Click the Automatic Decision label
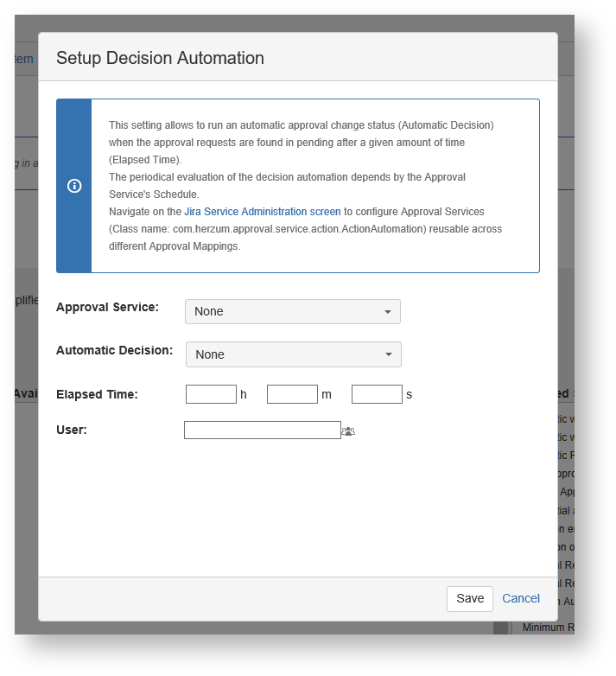Screen dimensions: 616x676 point(114,350)
